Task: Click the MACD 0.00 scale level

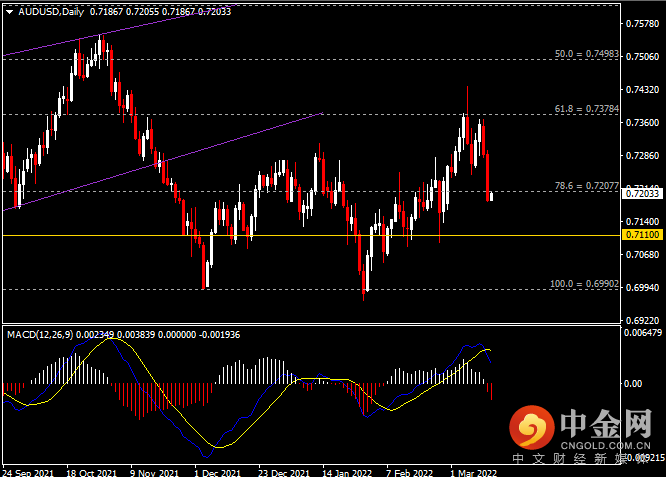Action: (633, 384)
